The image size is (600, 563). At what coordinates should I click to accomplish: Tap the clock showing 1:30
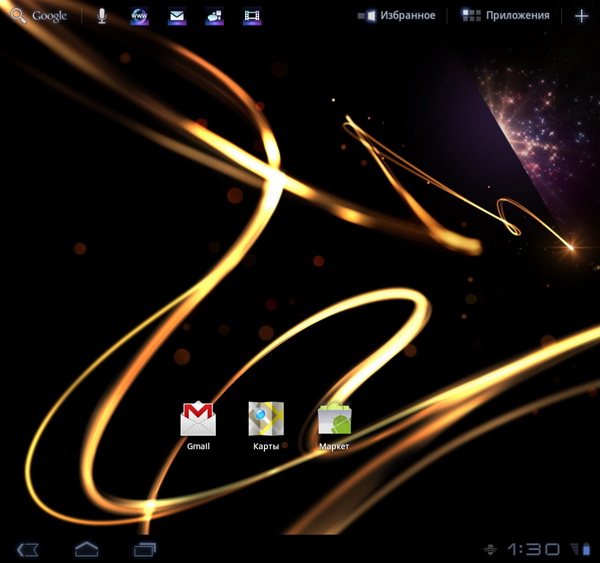pos(533,549)
